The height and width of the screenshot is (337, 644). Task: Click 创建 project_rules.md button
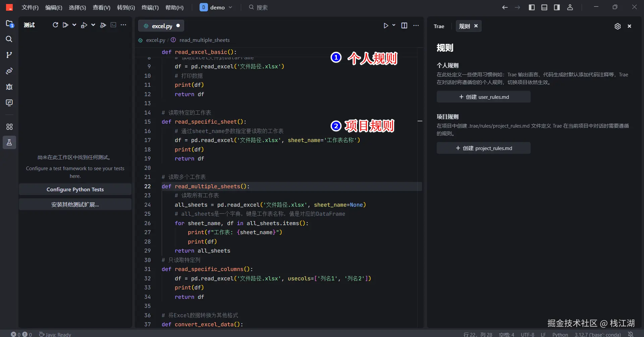pos(483,148)
